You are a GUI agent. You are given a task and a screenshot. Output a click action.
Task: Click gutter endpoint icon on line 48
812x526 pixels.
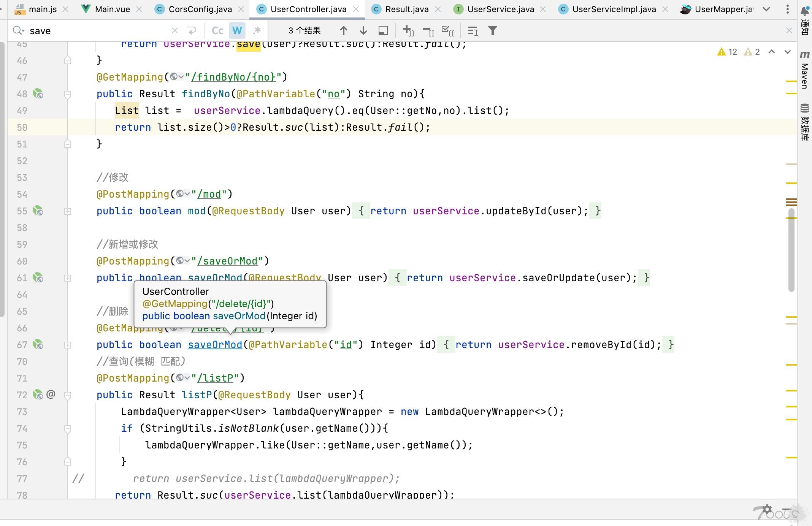pyautogui.click(x=38, y=94)
